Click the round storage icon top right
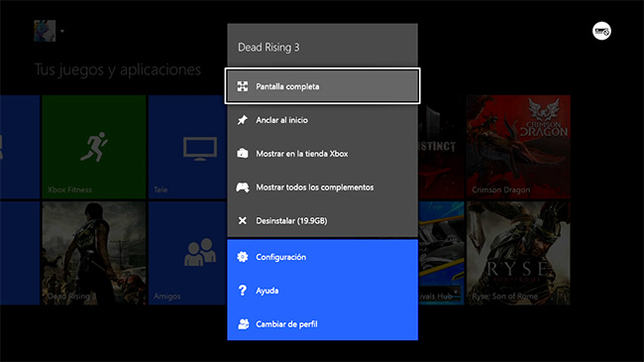 [601, 31]
